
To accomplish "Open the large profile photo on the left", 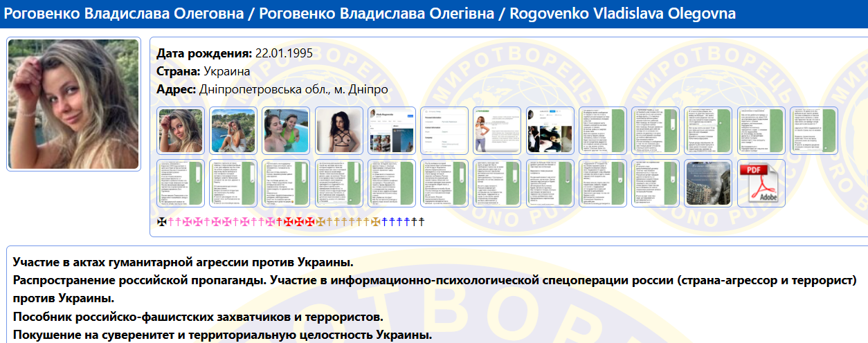I will point(73,104).
